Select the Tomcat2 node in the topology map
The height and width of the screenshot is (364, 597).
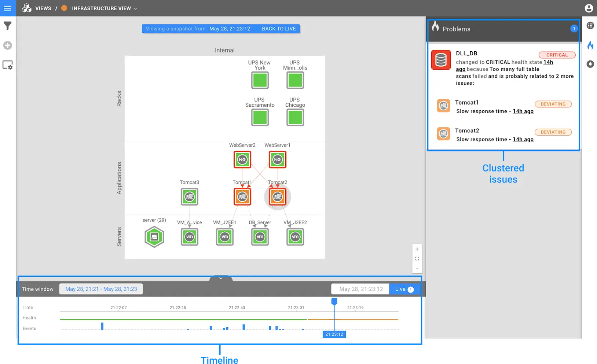coord(278,197)
